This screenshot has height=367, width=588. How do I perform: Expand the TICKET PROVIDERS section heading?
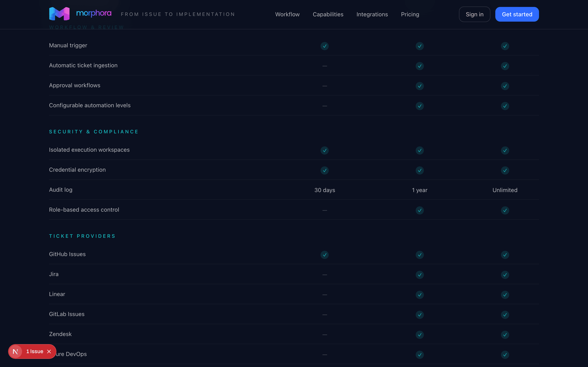pos(82,236)
